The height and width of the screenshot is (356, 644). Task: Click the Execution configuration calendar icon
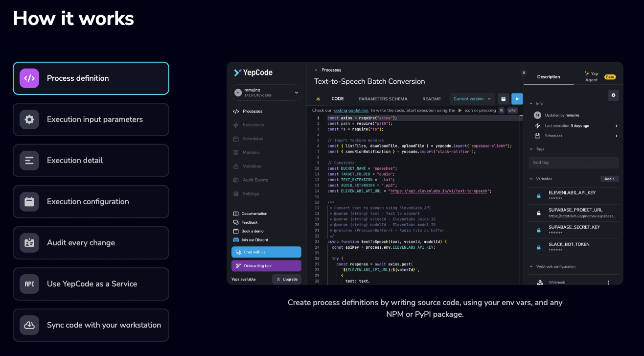click(29, 202)
